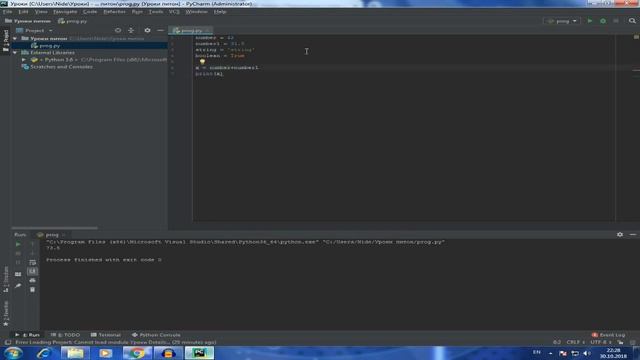Click the tool windows quick-access status bar icon
640x360 pixels.
coord(7,342)
